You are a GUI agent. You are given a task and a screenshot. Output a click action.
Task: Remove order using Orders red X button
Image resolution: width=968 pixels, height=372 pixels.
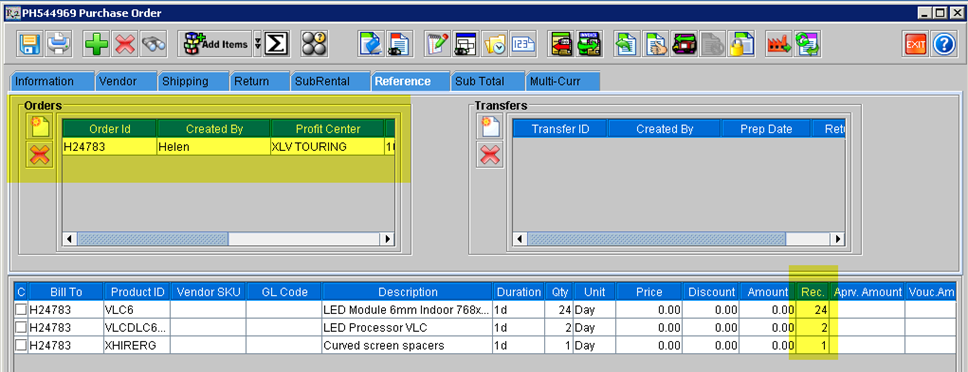coord(40,154)
